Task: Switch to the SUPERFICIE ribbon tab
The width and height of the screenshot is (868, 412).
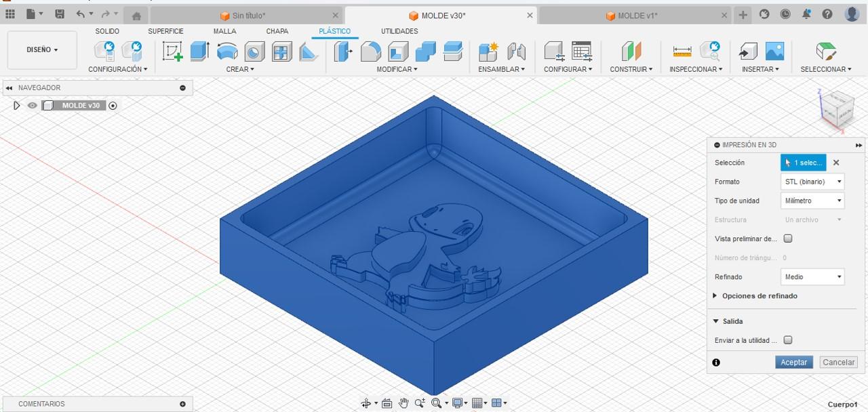Action: [165, 31]
